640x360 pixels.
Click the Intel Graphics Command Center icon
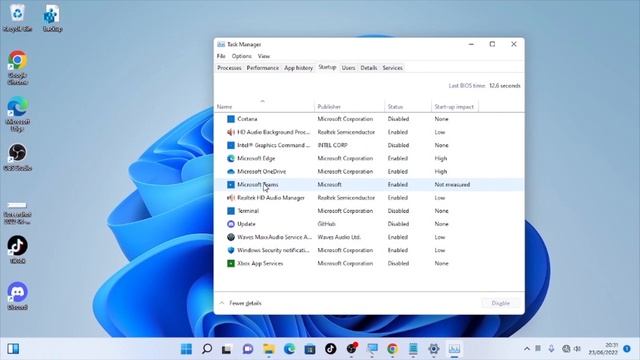click(x=231, y=145)
